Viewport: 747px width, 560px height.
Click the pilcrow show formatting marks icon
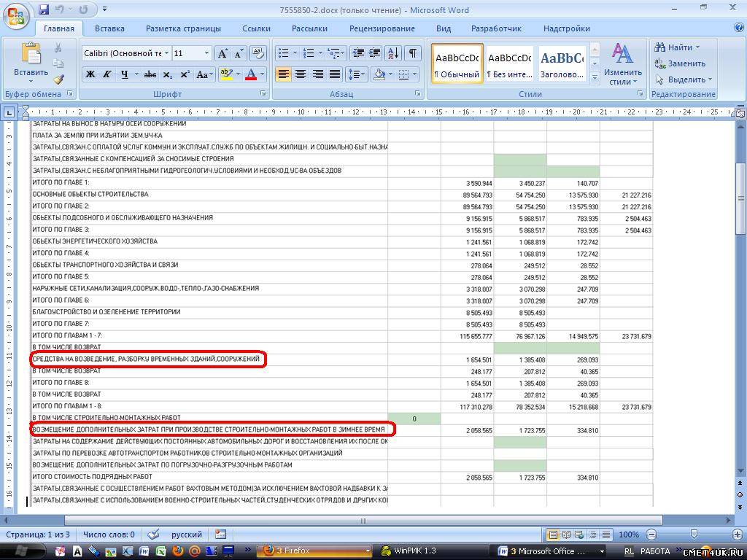click(413, 53)
